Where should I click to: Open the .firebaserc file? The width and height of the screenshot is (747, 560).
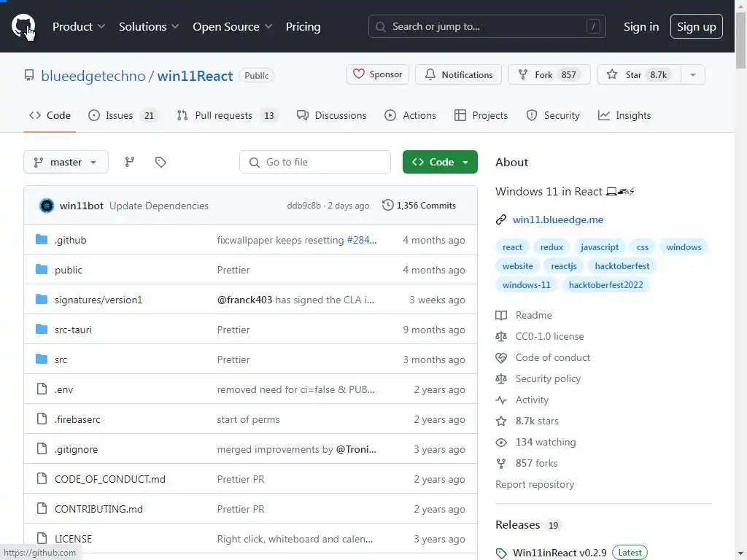tap(77, 419)
